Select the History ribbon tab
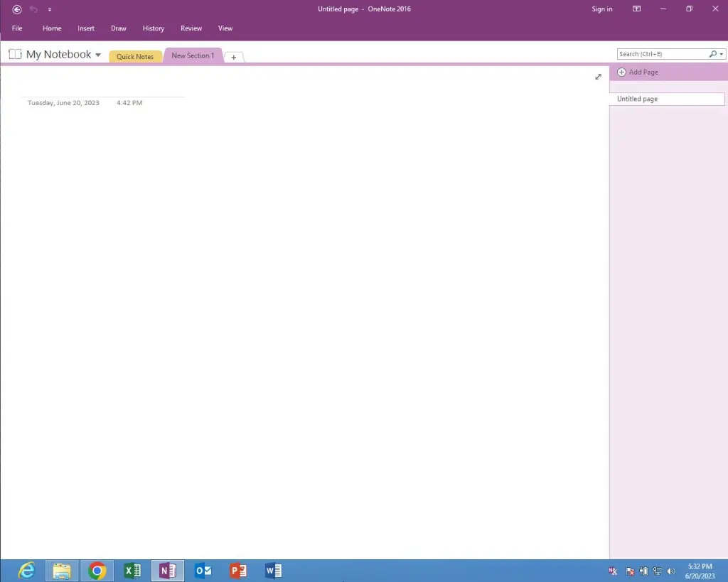 [153, 28]
